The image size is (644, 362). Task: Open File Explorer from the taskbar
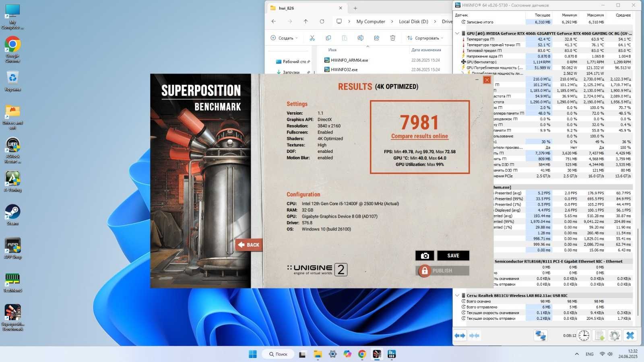click(318, 354)
